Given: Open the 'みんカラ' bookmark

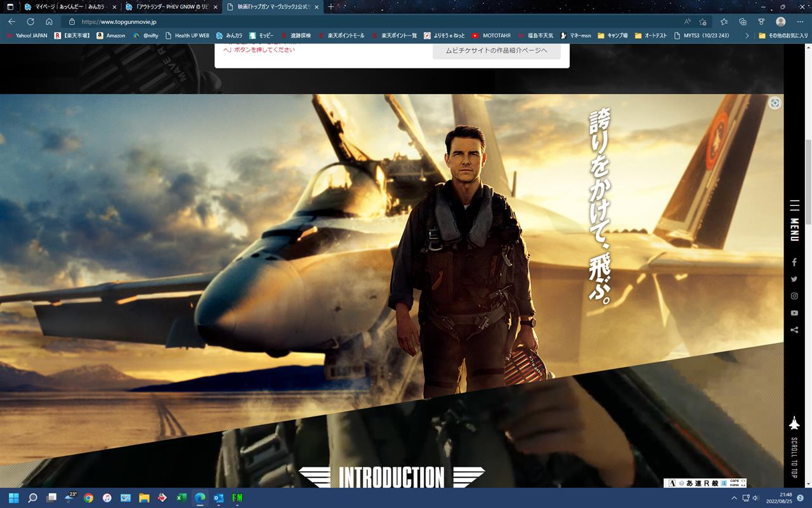Looking at the screenshot, I should [230, 36].
